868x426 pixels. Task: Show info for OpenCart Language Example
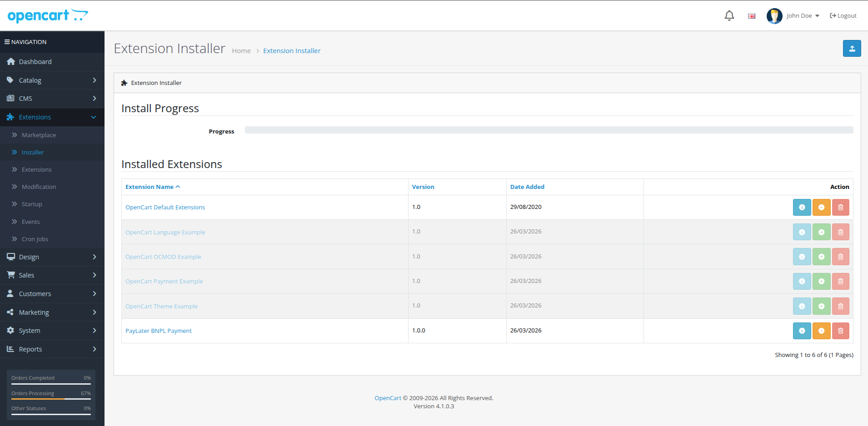(802, 232)
